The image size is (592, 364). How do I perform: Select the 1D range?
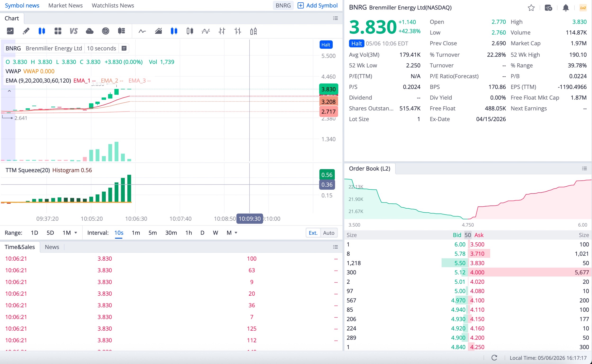click(35, 233)
